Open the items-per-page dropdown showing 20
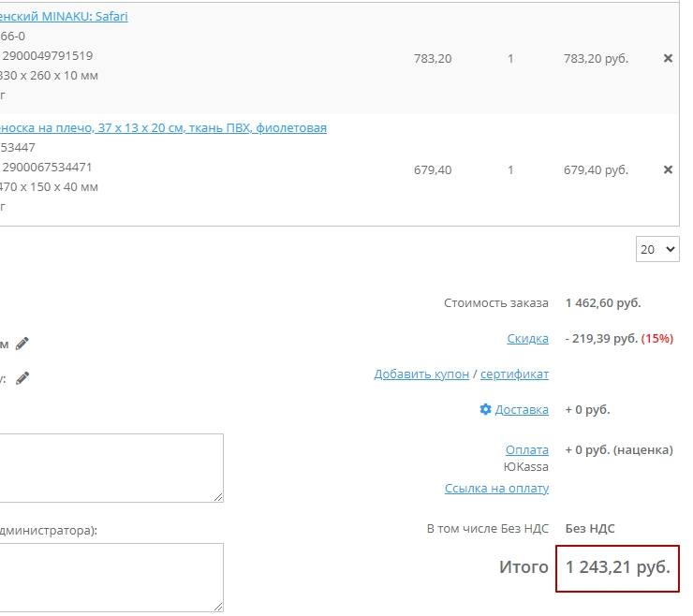 (657, 250)
